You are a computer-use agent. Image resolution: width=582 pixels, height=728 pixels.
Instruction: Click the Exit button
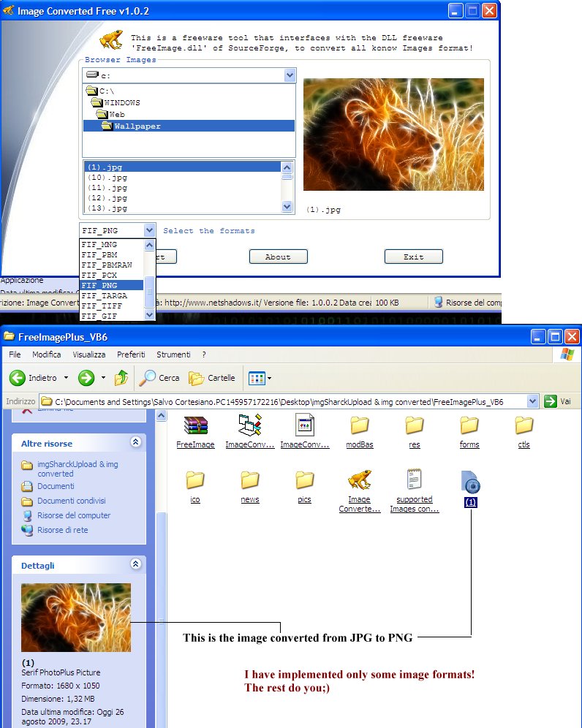[x=413, y=257]
